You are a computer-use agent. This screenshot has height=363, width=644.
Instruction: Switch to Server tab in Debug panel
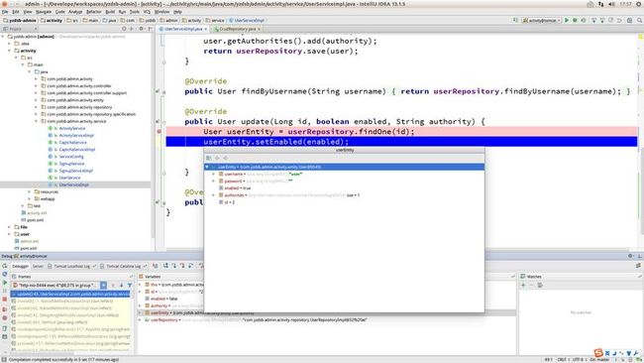click(38, 266)
